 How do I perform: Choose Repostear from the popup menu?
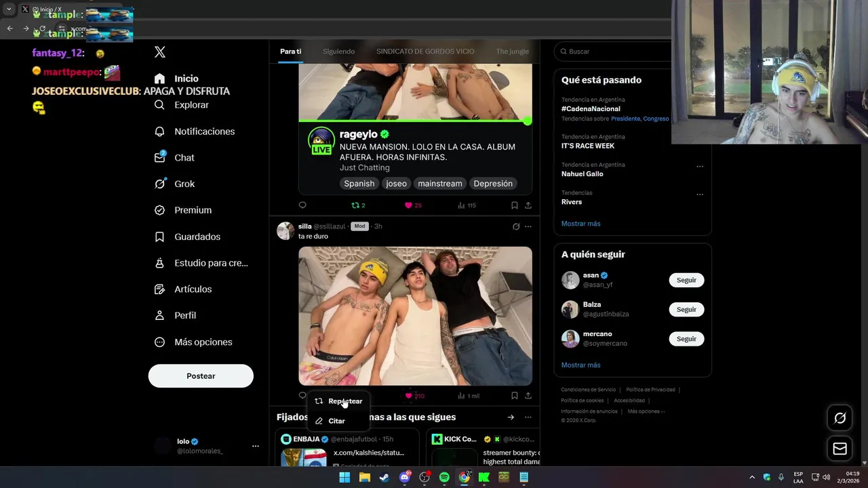pos(338,401)
